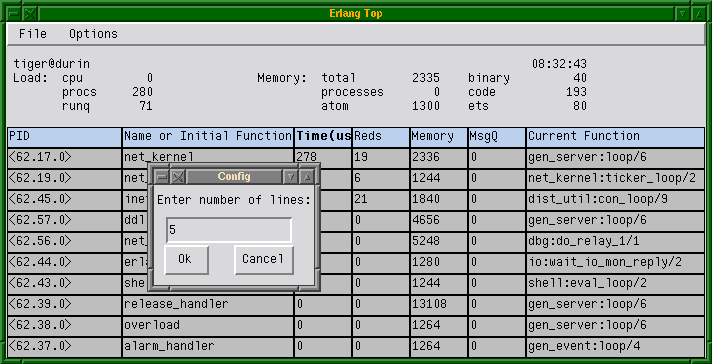
Task: Click memory value 4656
Action: (439, 221)
